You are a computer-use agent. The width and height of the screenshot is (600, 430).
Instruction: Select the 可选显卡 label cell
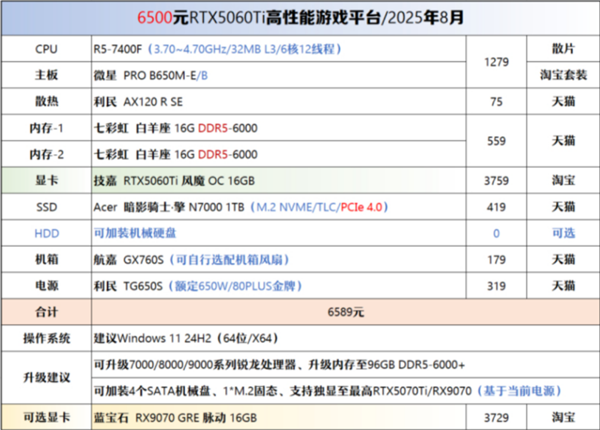pos(46,417)
